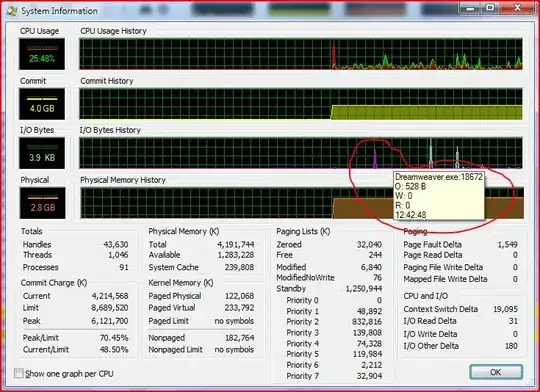The image size is (540, 392).
Task: Click the Current/Limit value 48.50%
Action: click(x=114, y=349)
